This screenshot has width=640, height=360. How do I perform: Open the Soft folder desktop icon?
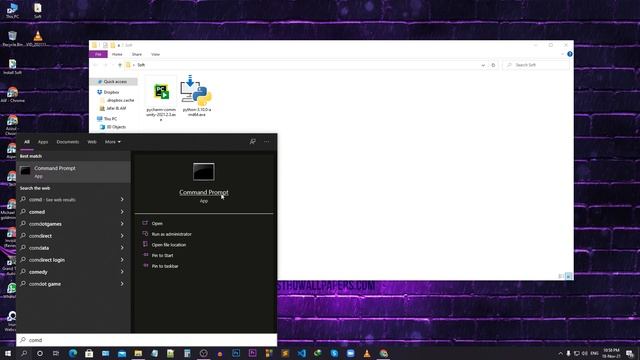click(38, 10)
